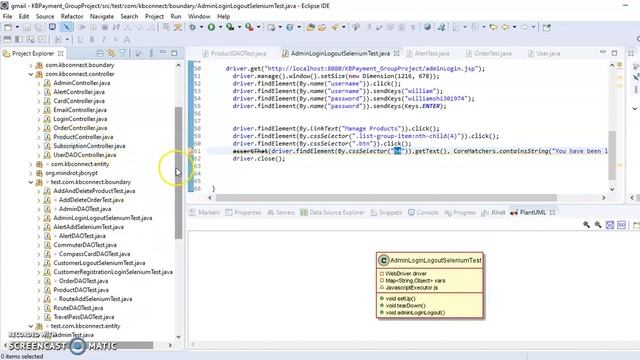Open the Run menu

point(176,16)
